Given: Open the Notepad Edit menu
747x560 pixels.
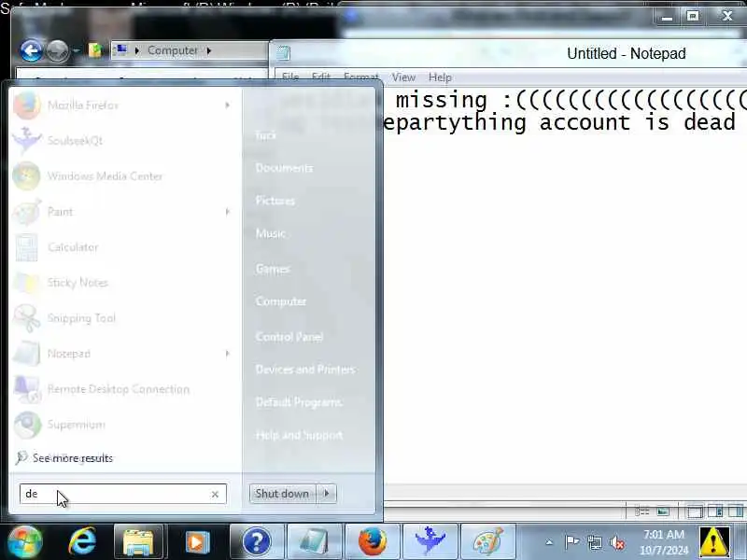Looking at the screenshot, I should 320,77.
